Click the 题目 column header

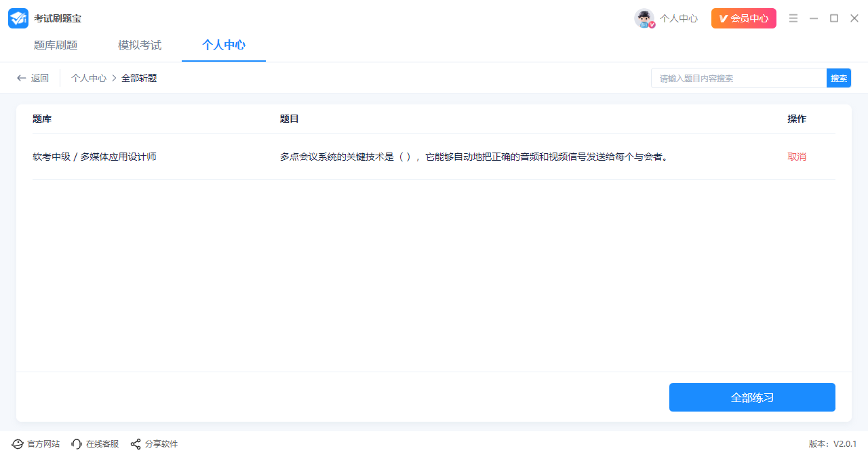pos(290,119)
